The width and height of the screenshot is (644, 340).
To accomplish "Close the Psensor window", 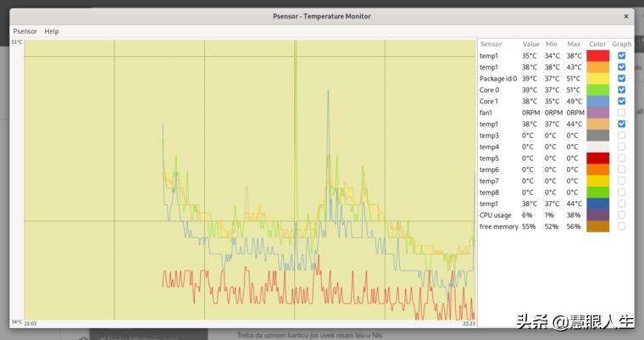I will click(627, 15).
